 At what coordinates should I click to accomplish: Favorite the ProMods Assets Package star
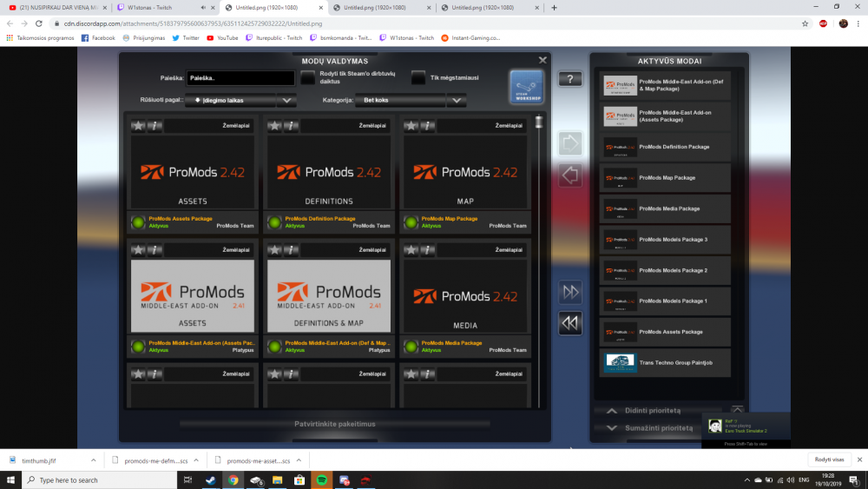[138, 126]
